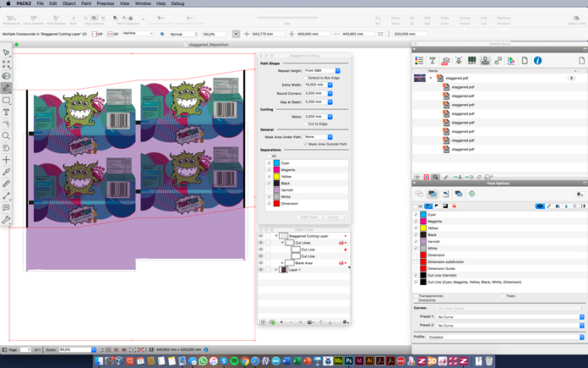Select the wrench tool in left toolbar
Screen dimensions: 588x368
6,220
